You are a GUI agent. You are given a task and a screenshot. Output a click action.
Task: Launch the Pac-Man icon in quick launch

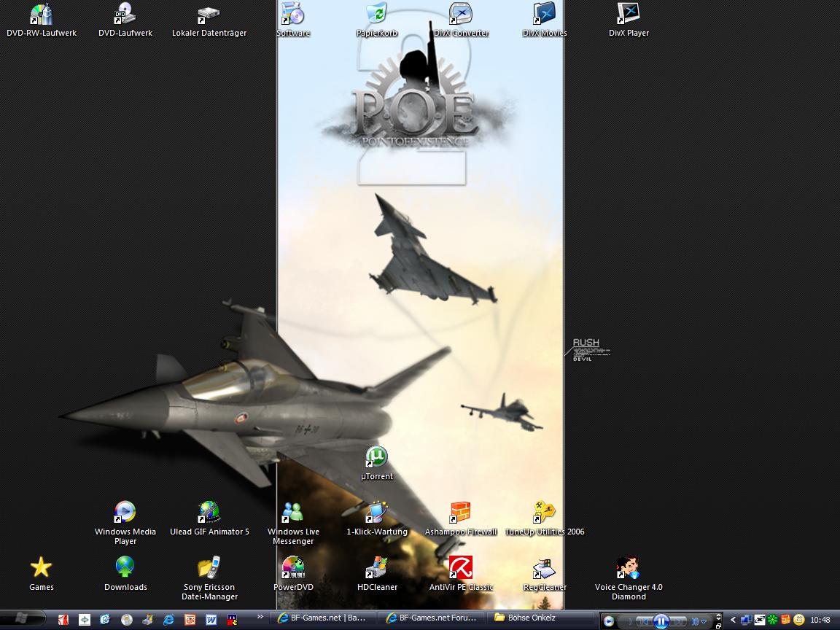pos(232,620)
